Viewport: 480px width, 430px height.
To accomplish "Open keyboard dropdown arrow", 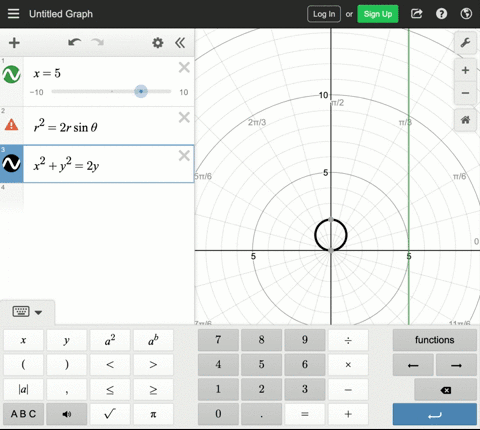I will [38, 313].
